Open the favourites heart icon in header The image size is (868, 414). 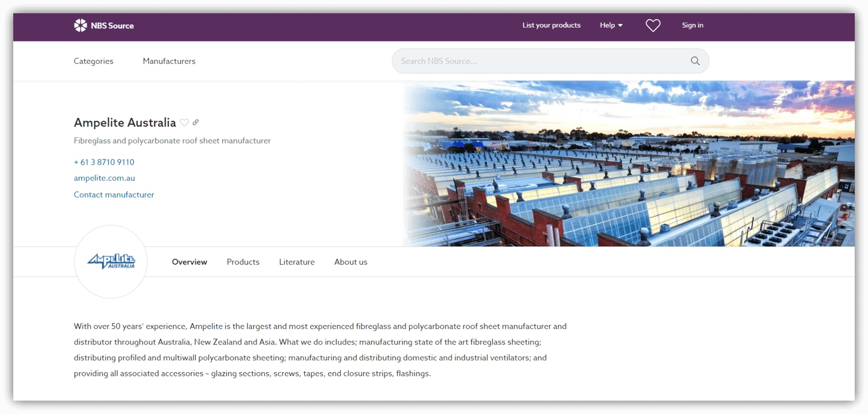coord(653,25)
